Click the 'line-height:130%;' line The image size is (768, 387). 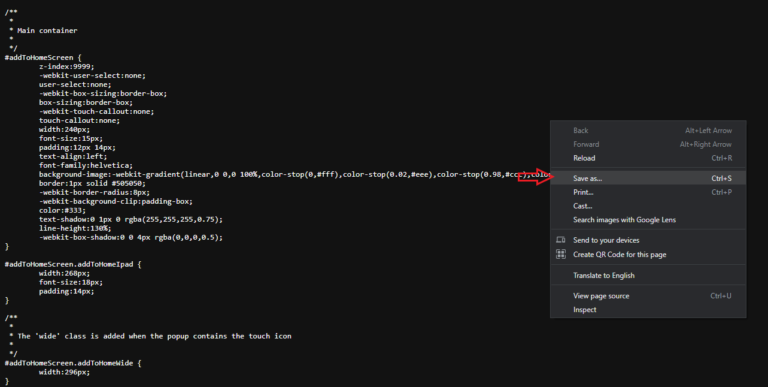point(75,228)
